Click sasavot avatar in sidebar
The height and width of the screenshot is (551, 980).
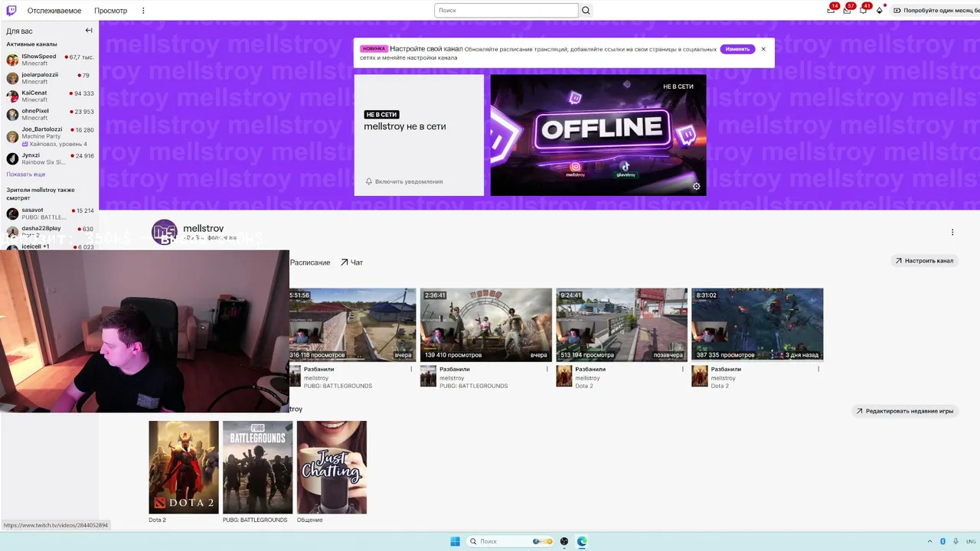12,214
